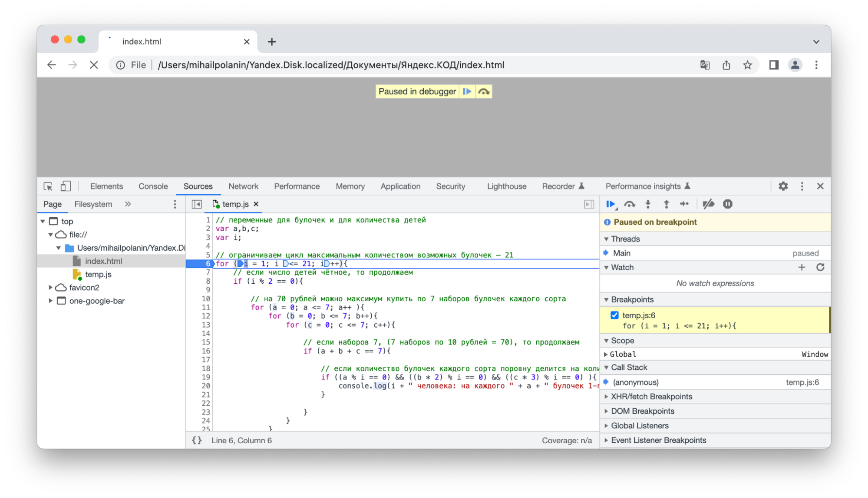Select the inspect element picker icon

point(48,186)
